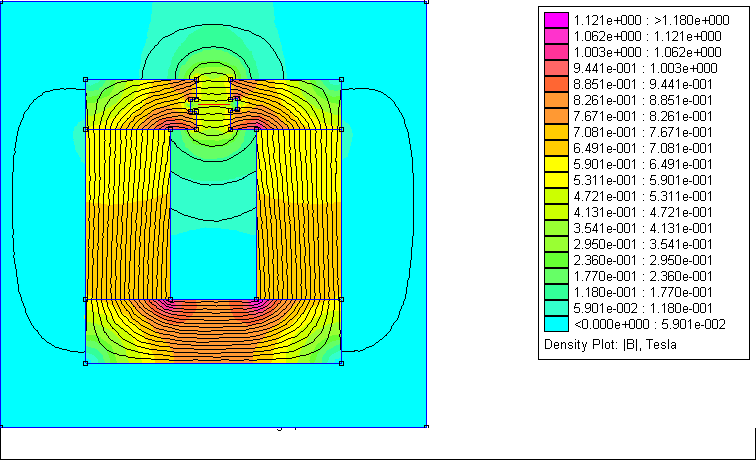756x460 pixels.
Task: Select the legend text "1.062e+000 : 1.121e+000"
Action: (648, 36)
